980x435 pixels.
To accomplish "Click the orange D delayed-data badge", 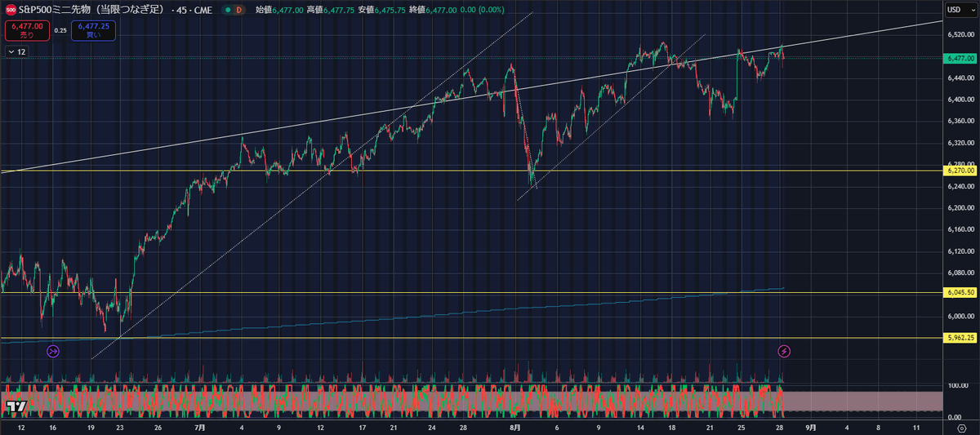I will [x=238, y=10].
